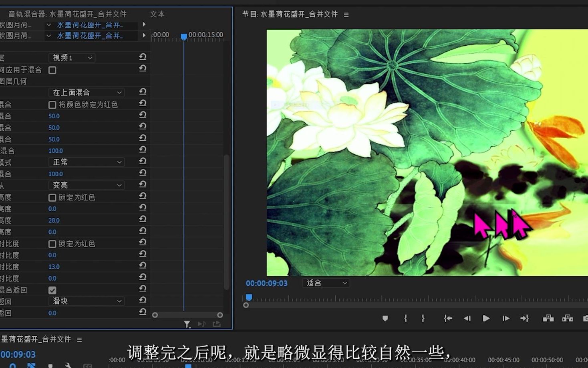Select the 墨荷花盛开_合并文件 timeline tab
The image size is (588, 368).
coord(36,340)
